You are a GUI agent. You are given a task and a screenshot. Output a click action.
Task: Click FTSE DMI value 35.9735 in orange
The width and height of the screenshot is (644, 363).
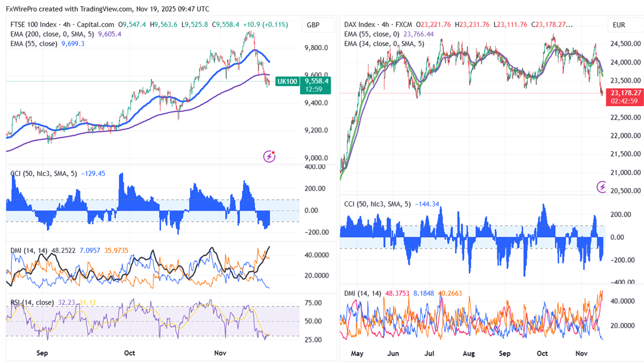[116, 250]
